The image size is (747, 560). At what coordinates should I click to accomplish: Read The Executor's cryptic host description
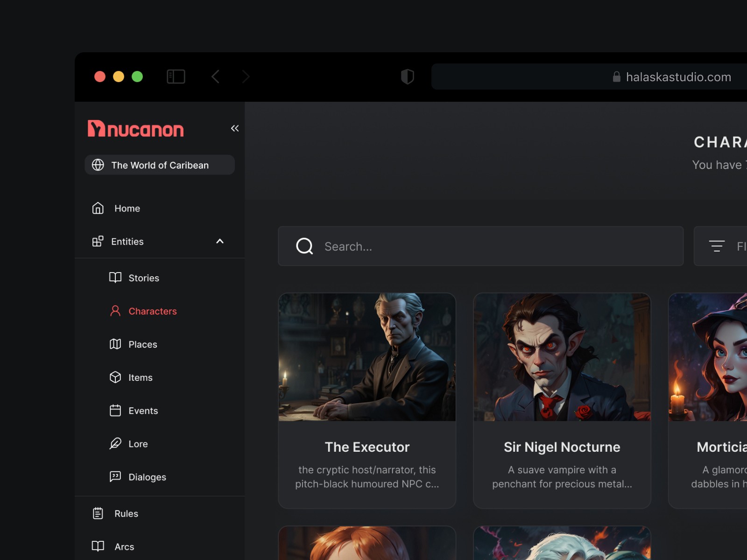pos(367,477)
